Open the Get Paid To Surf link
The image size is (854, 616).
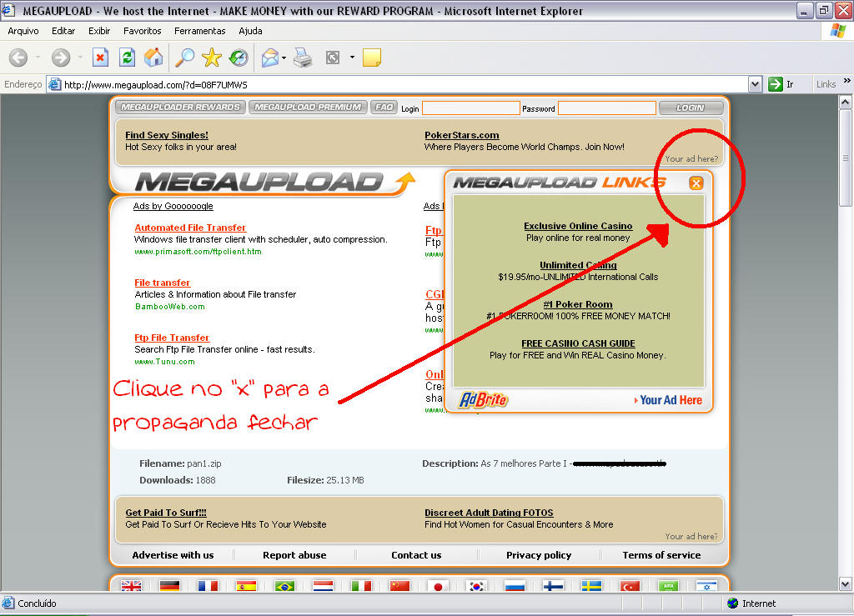point(166,513)
